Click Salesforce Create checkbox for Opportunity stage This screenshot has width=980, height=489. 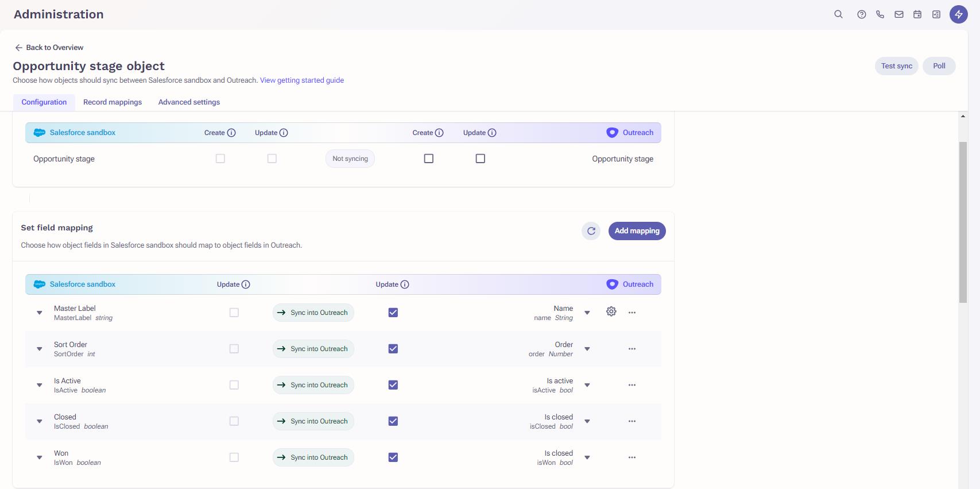tap(220, 159)
